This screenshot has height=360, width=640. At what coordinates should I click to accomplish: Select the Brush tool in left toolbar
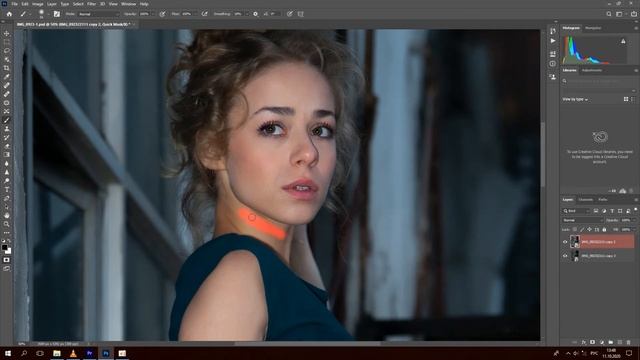(x=7, y=120)
